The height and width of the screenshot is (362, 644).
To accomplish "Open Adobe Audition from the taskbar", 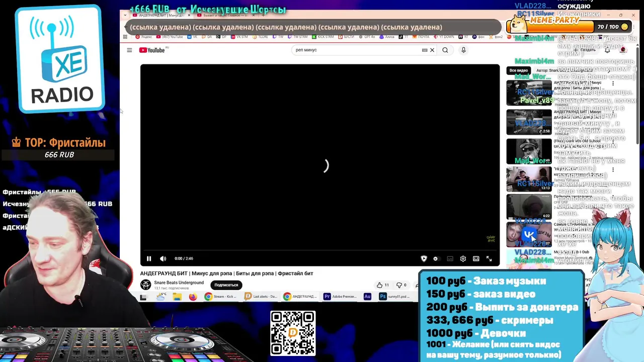I will tap(368, 297).
